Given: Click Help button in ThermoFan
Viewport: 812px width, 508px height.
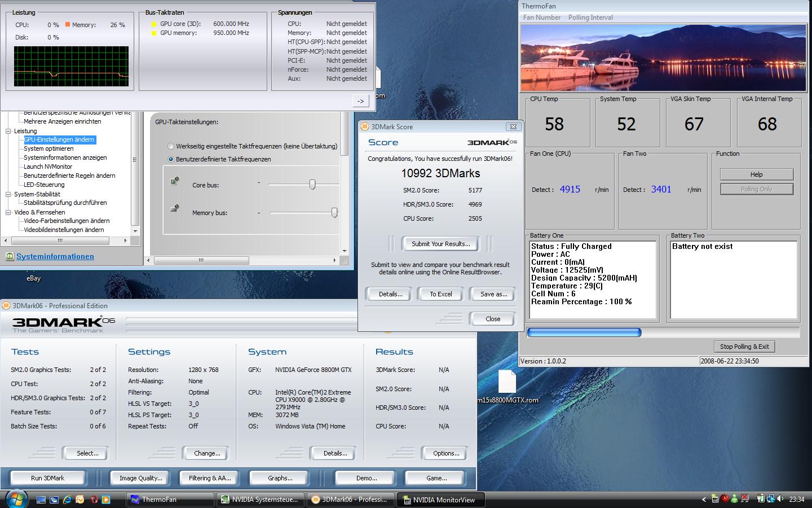Looking at the screenshot, I should pyautogui.click(x=756, y=174).
